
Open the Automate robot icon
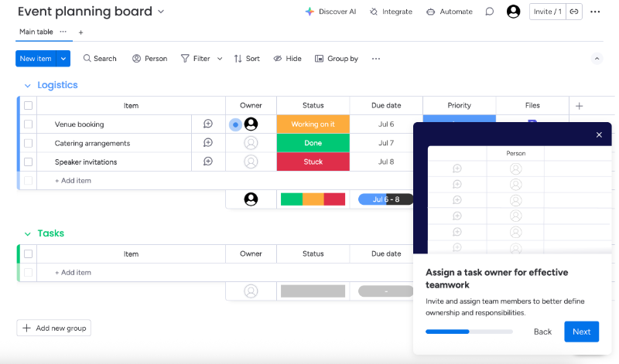[x=430, y=12]
